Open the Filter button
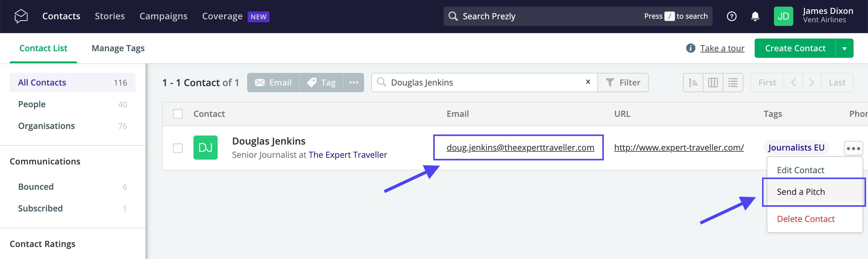Viewport: 868px width, 259px height. [623, 83]
